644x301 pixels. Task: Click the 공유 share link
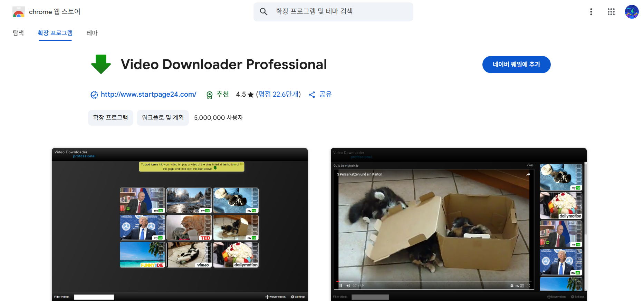320,94
